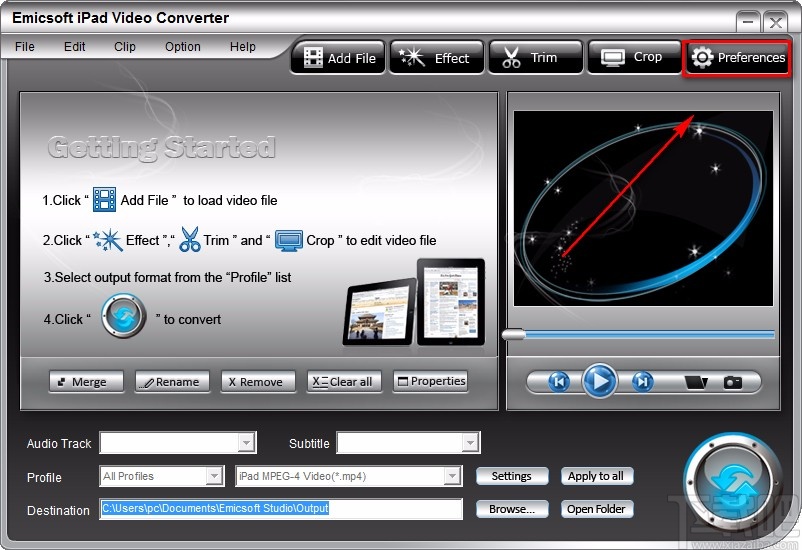Click the iPad devices thumbnail image
The height and width of the screenshot is (550, 802).
pos(414,302)
